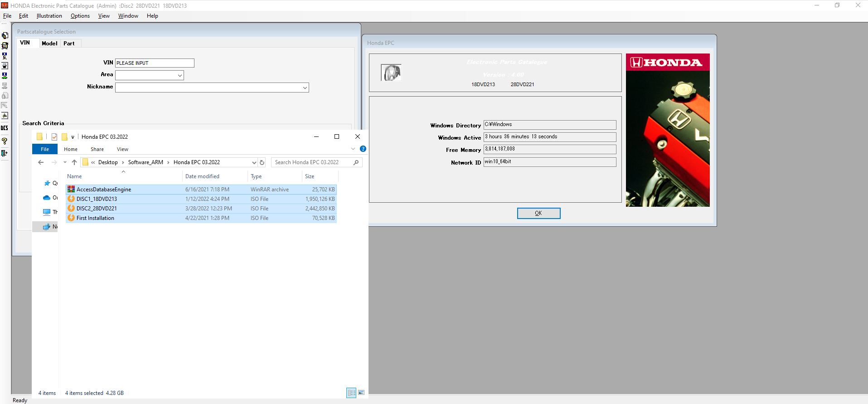The image size is (868, 404).
Task: Open the customize quick access toolbar dropdown
Action: [x=73, y=137]
